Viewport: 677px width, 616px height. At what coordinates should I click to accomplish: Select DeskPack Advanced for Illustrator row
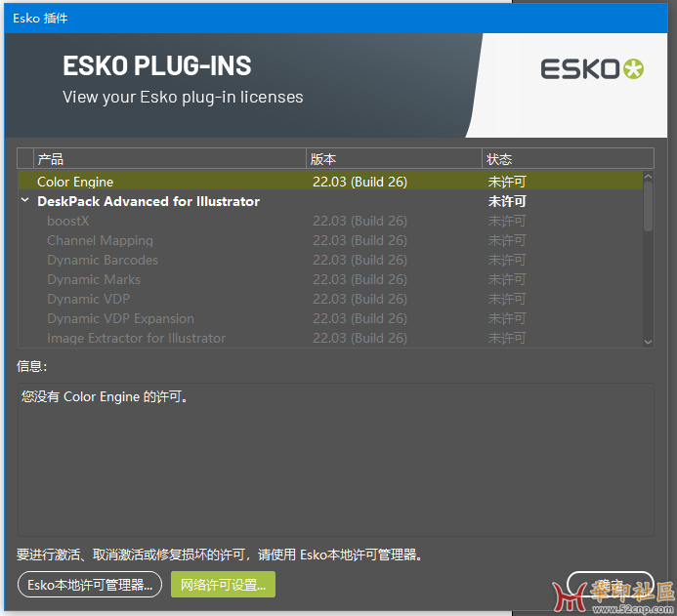[330, 201]
